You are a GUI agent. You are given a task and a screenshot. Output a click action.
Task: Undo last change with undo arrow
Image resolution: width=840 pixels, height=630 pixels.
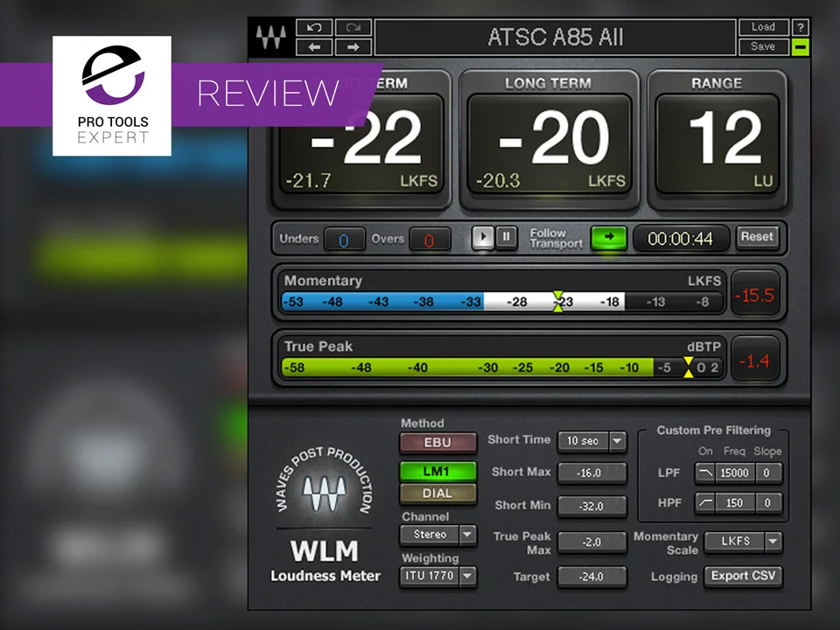click(314, 27)
